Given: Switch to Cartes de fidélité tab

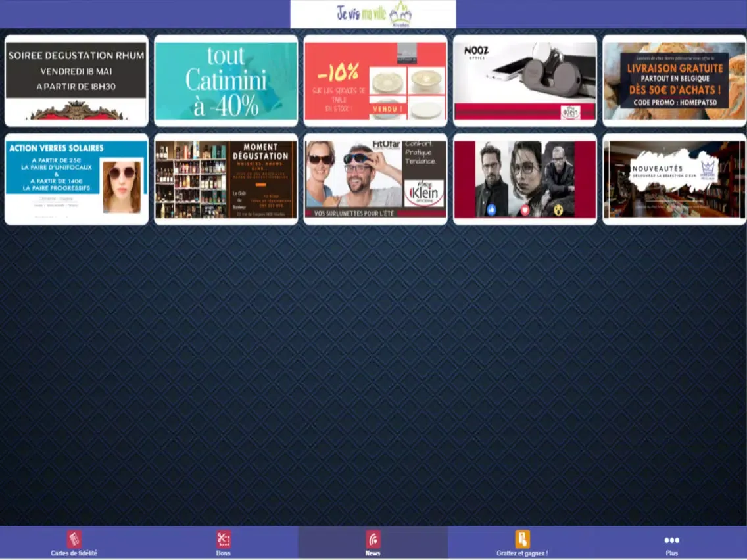Looking at the screenshot, I should (x=74, y=553).
